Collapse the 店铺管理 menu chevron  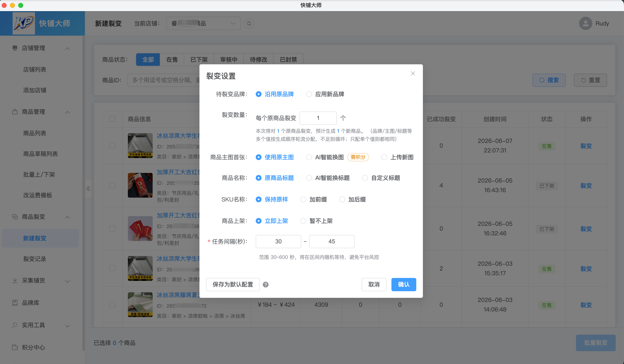pyautogui.click(x=67, y=49)
